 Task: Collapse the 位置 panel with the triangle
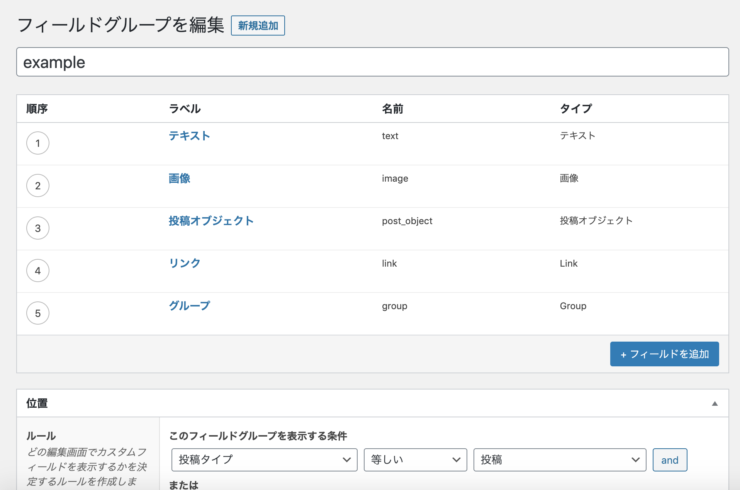(715, 404)
